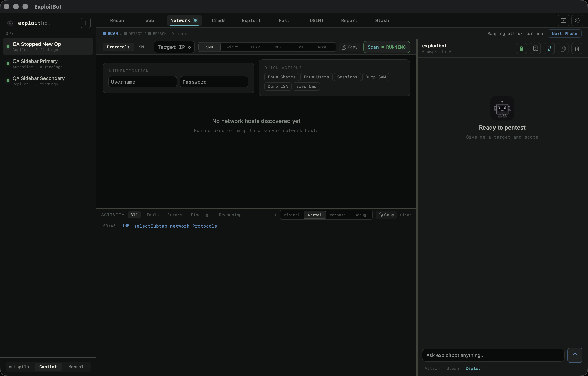Select the MSSQL protocol
This screenshot has height=376, width=588.
point(324,47)
